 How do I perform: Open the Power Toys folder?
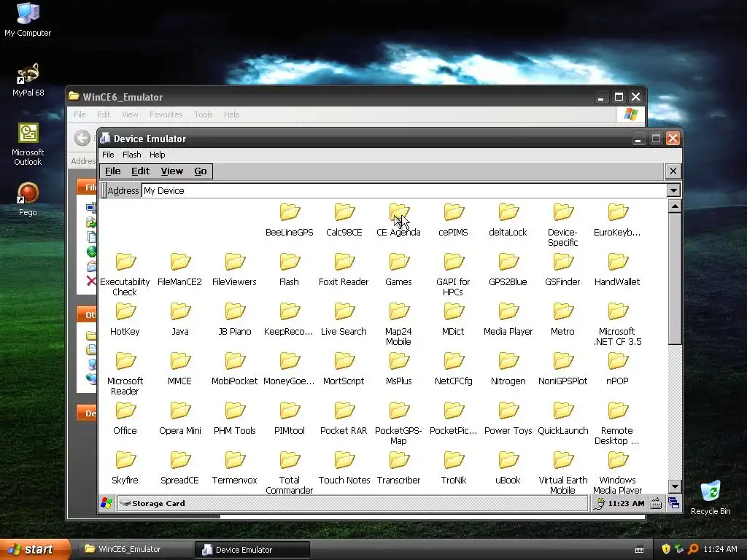coord(508,418)
